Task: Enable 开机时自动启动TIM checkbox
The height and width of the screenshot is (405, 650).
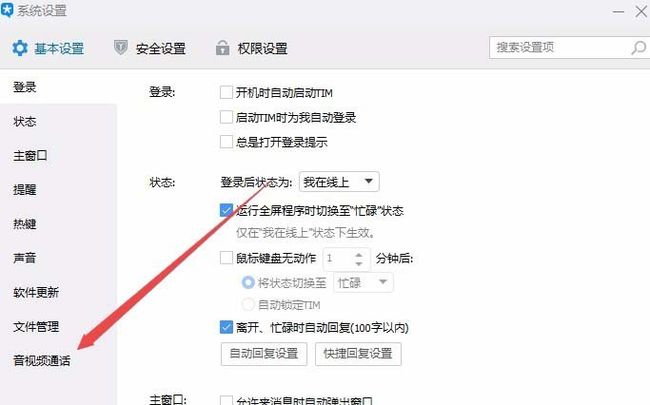Action: tap(226, 92)
